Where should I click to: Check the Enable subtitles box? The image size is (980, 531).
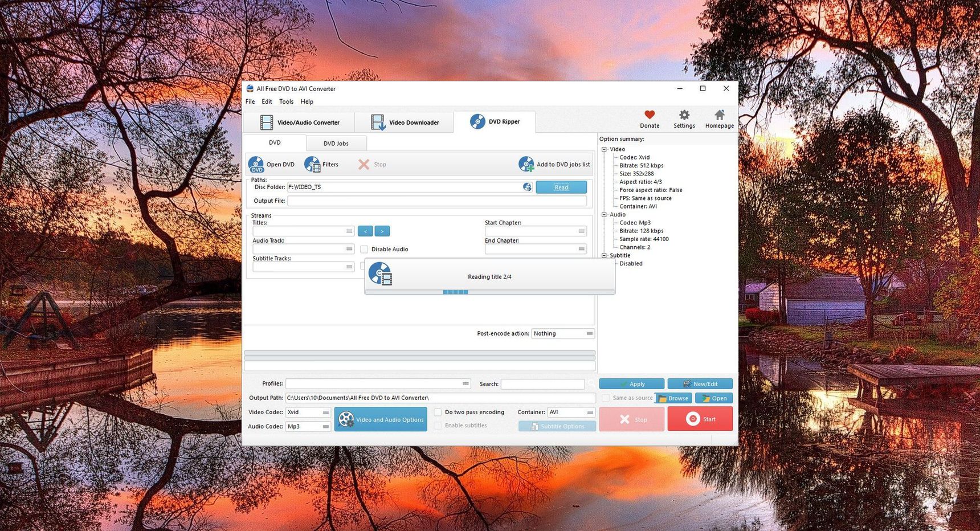[438, 426]
